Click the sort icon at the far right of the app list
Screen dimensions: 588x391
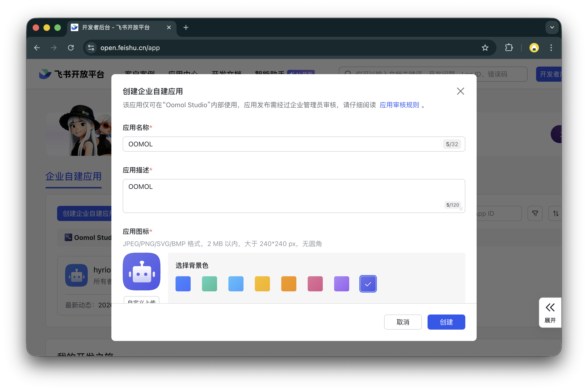pyautogui.click(x=555, y=213)
